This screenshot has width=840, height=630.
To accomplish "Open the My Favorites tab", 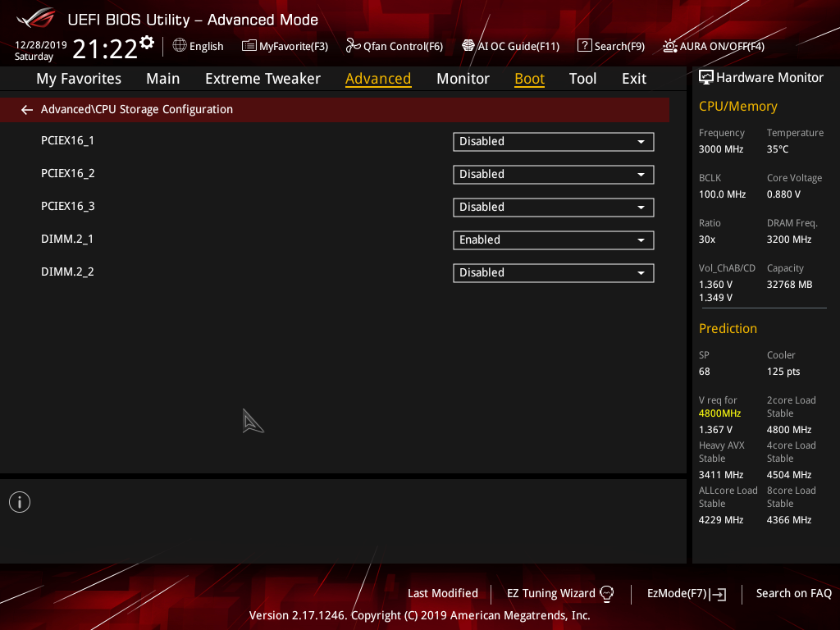I will pos(79,79).
